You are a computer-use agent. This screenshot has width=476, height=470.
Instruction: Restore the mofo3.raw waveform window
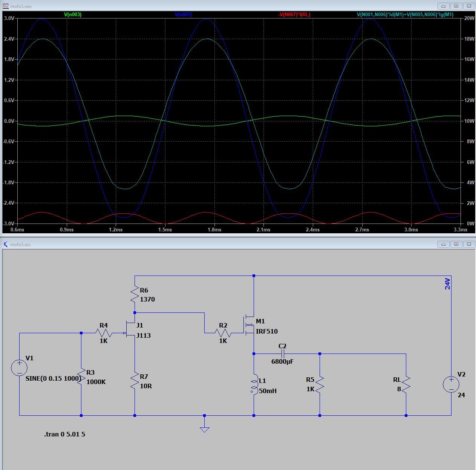[456, 6]
